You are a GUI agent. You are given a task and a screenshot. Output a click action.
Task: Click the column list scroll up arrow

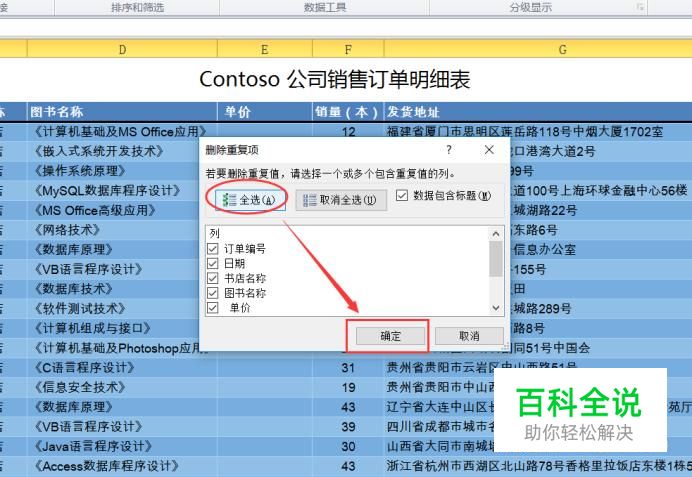496,234
